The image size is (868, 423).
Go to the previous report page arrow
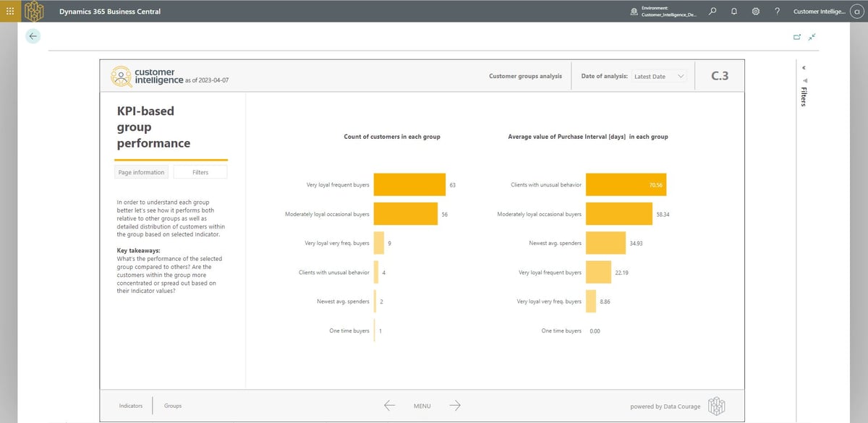(389, 406)
